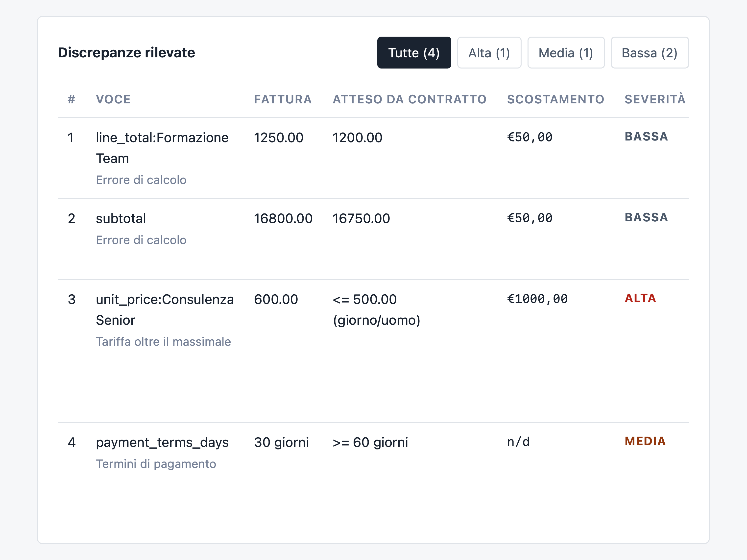Click the Discrepanze rilevate heading
This screenshot has width=747, height=560.
[126, 53]
